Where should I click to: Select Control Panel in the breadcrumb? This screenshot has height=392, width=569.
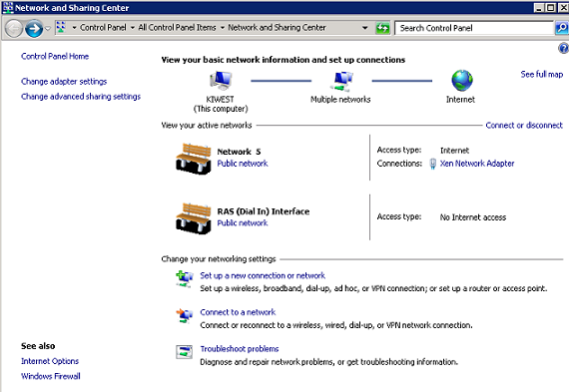pyautogui.click(x=103, y=28)
